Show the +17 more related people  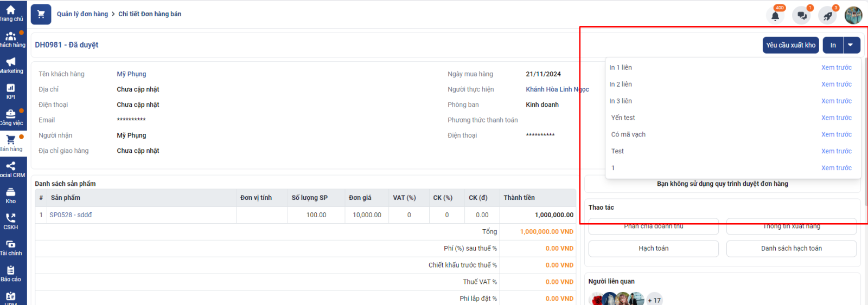[654, 300]
